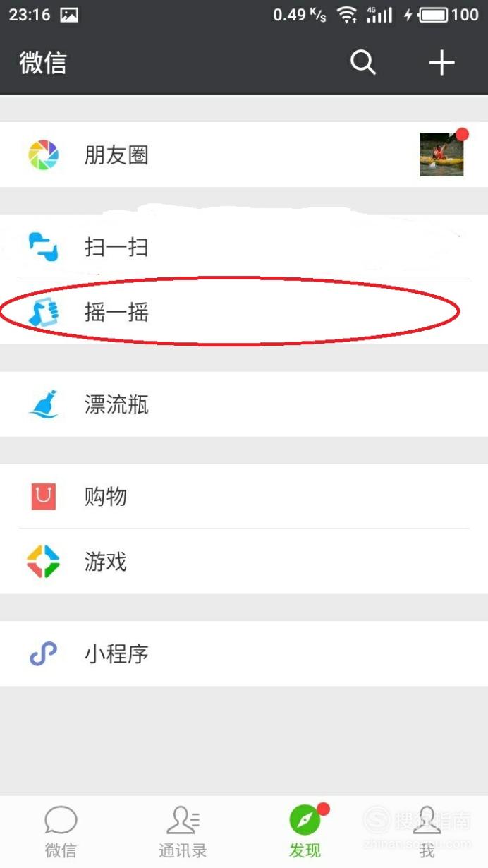
Task: Open the 小程序 entry
Action: pyautogui.click(x=244, y=653)
